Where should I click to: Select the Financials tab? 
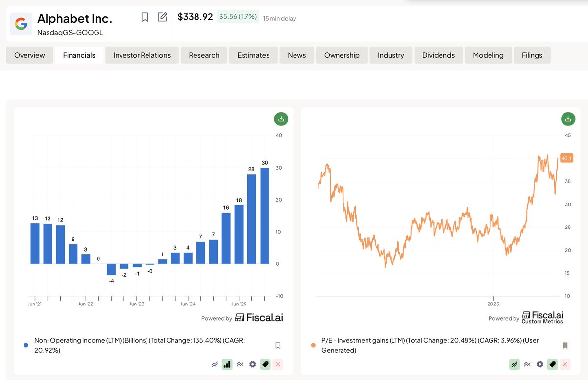[79, 55]
